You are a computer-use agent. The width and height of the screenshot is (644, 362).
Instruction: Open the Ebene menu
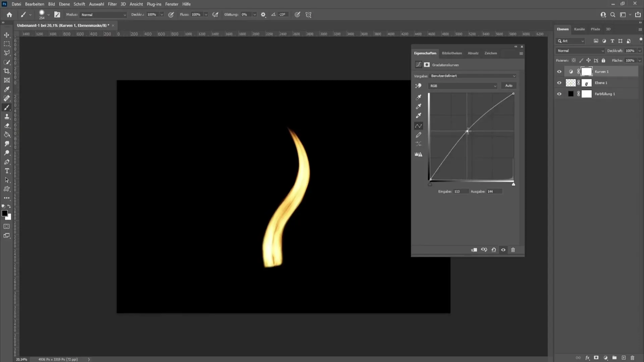point(64,4)
